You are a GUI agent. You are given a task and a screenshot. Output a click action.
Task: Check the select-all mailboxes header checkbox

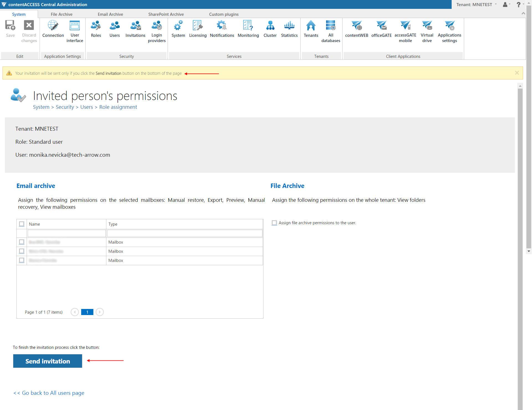click(22, 224)
